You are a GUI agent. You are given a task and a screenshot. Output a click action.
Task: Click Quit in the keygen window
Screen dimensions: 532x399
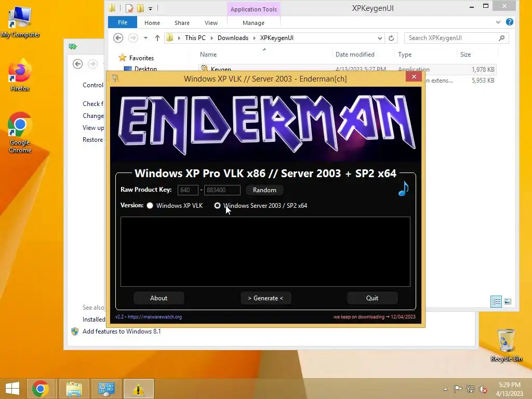(372, 298)
